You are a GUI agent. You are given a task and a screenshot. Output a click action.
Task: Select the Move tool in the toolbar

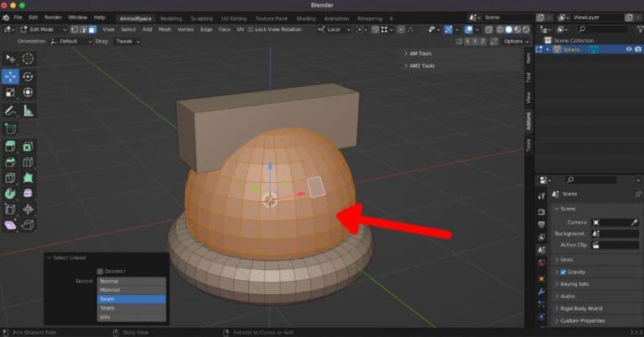pos(11,75)
